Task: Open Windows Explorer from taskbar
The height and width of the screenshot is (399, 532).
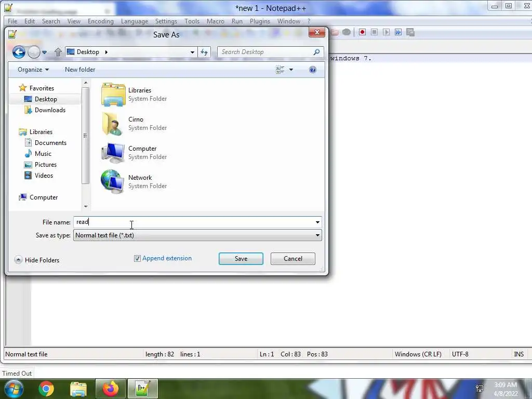Action: point(78,389)
